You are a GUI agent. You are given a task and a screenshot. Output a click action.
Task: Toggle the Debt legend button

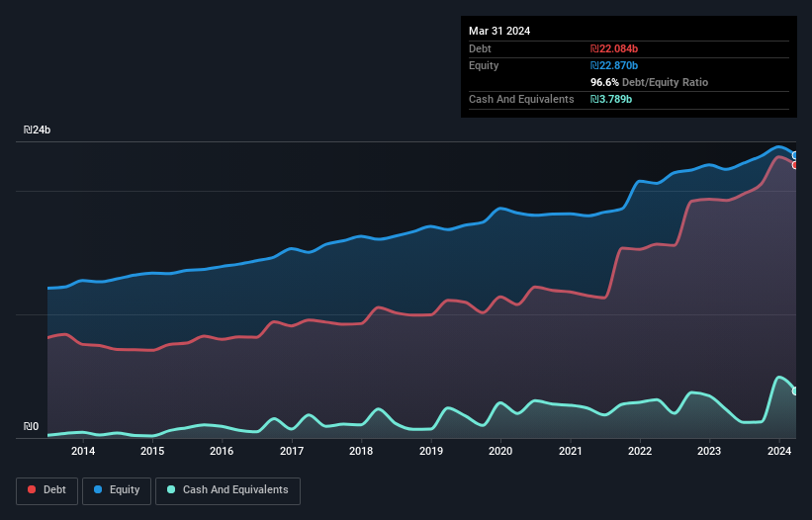click(x=47, y=490)
